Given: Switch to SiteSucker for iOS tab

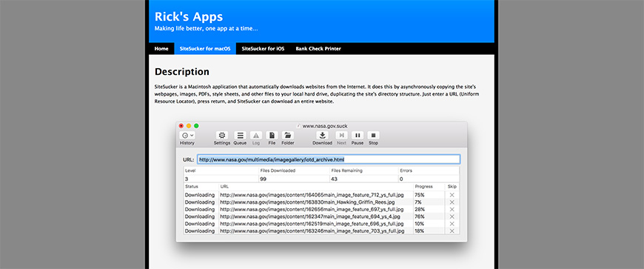Looking at the screenshot, I should coord(263,48).
